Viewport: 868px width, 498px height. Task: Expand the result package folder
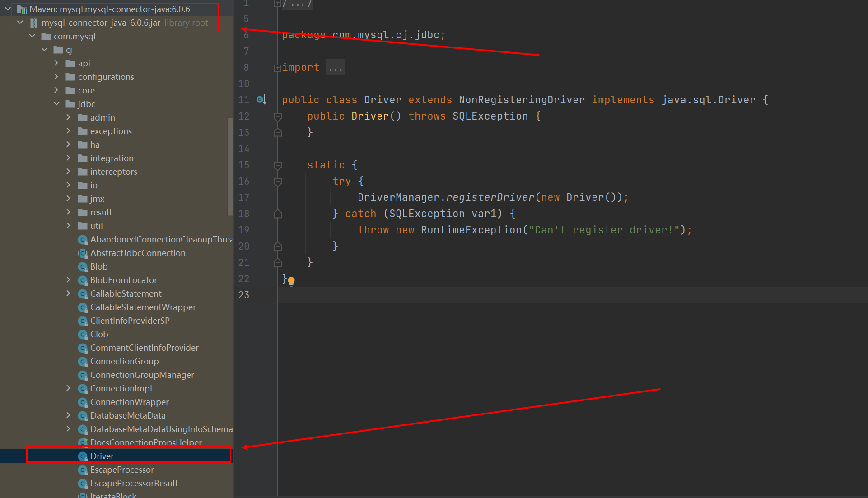pyautogui.click(x=69, y=212)
